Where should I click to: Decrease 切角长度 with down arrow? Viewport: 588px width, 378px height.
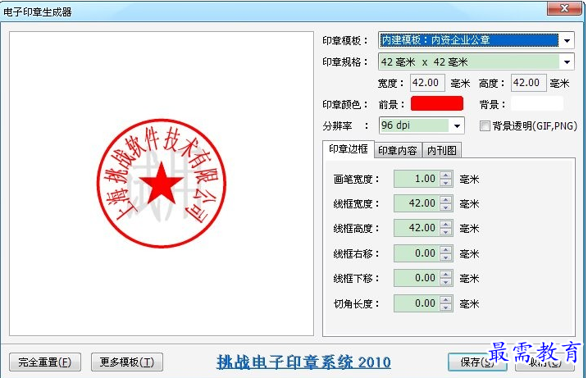click(445, 307)
